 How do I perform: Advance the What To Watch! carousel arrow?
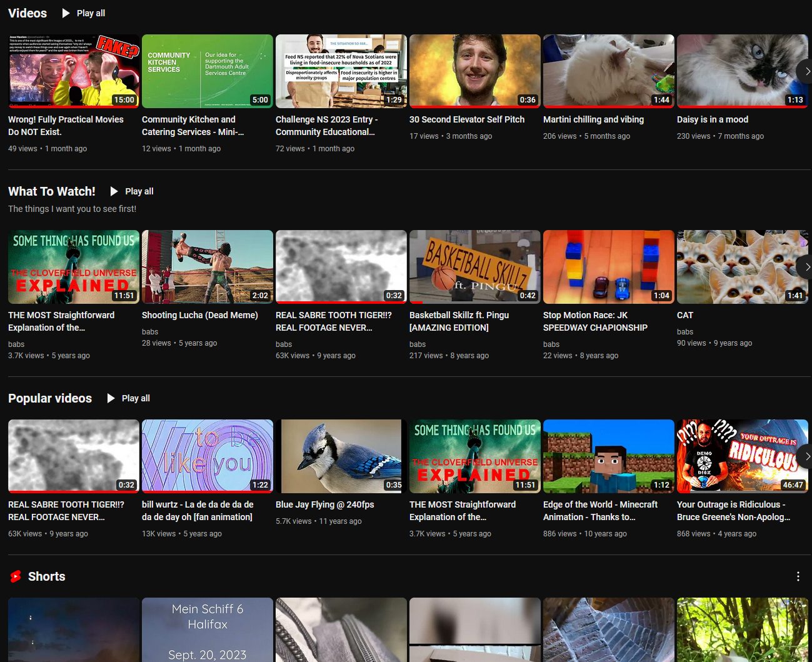click(x=806, y=267)
